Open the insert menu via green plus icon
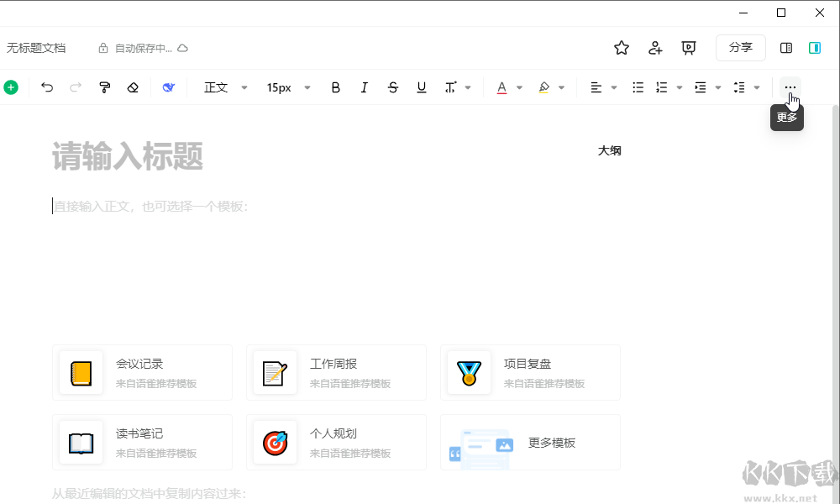This screenshot has width=840, height=504. [12, 87]
